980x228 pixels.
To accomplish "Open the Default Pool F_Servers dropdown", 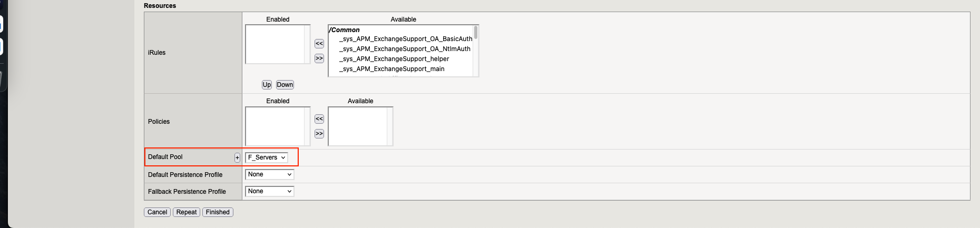I will pos(267,157).
